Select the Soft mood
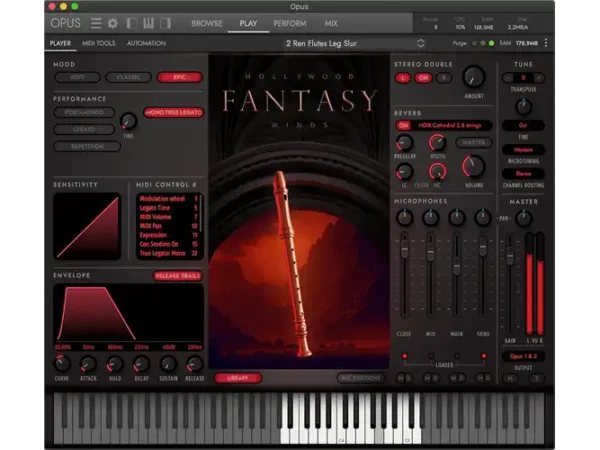 [78, 77]
